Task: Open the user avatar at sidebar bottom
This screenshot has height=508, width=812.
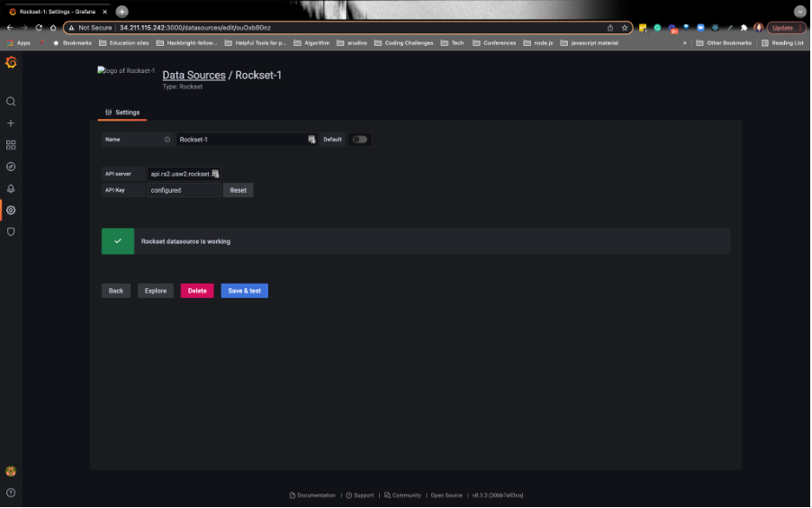Action: (x=11, y=471)
